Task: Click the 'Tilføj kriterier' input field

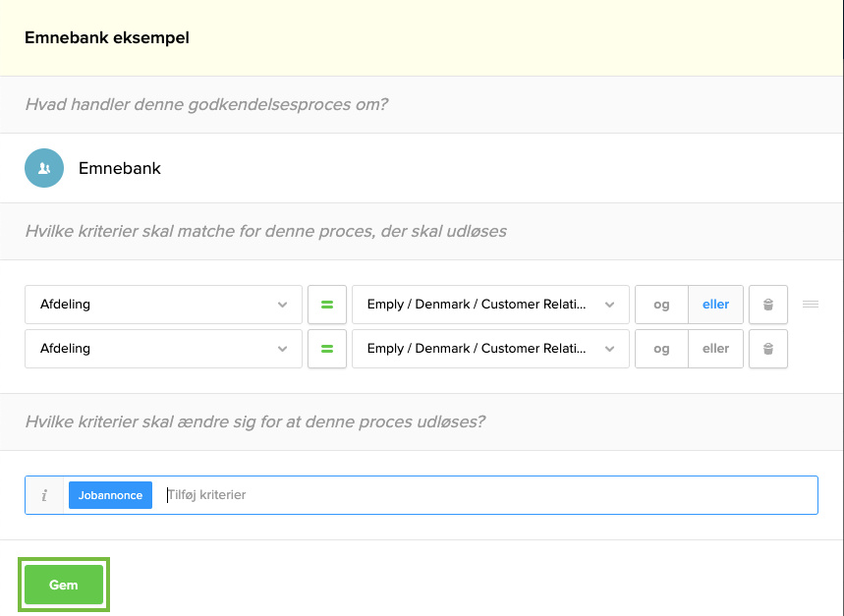Action: pyautogui.click(x=486, y=495)
